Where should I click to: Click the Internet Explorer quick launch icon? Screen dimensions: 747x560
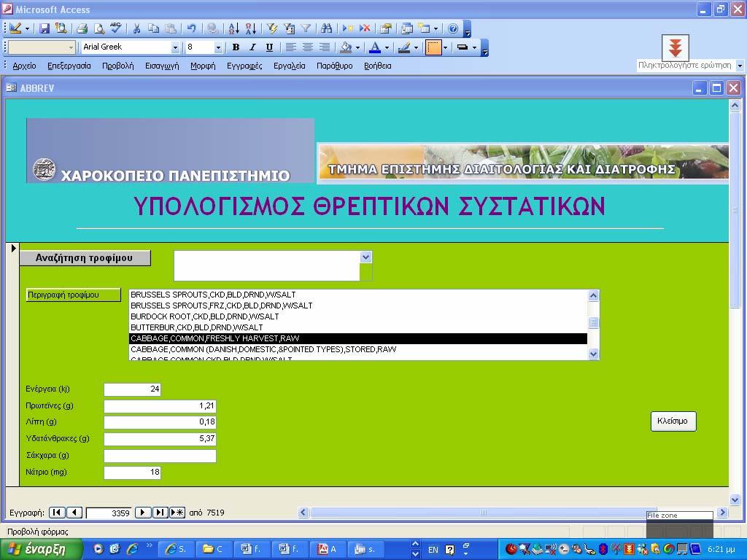[x=132, y=549]
